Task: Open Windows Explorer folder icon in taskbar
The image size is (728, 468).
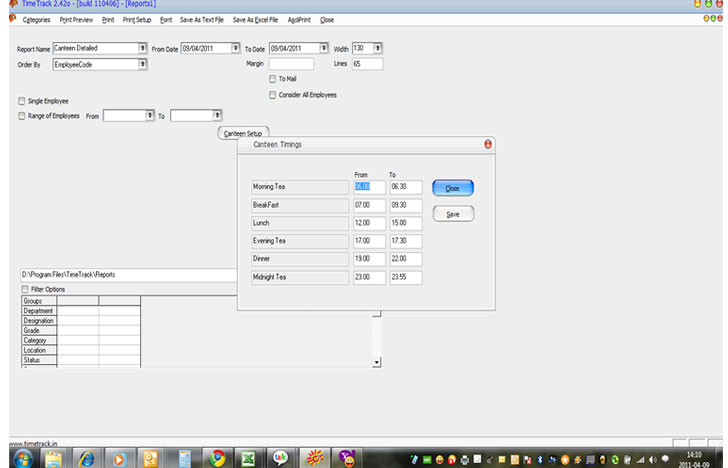Action: tap(53, 458)
